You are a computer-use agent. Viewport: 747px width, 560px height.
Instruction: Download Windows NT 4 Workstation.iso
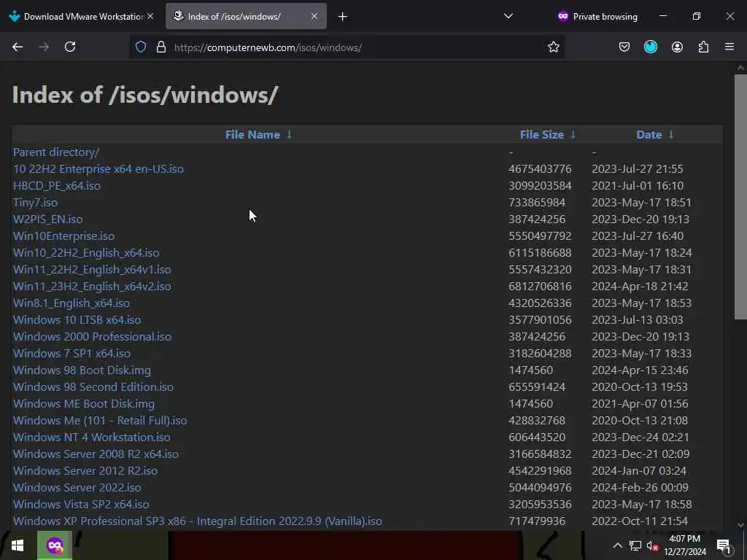pyautogui.click(x=91, y=437)
